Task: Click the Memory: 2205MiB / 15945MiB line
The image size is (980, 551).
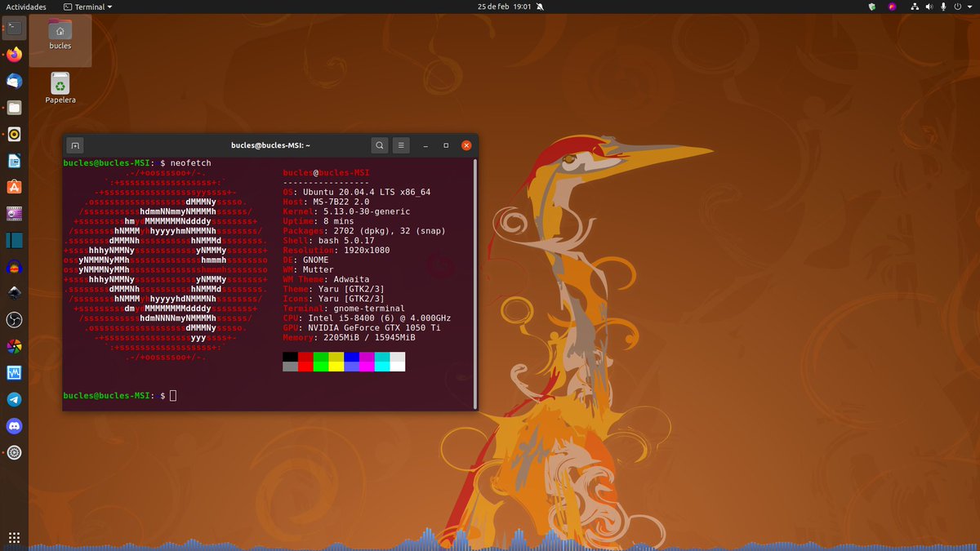Action: click(x=349, y=337)
